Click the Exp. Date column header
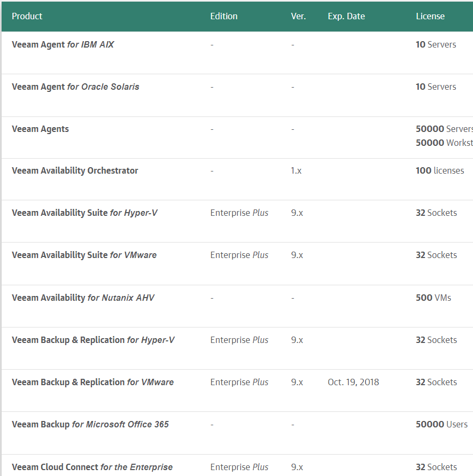 [x=346, y=16]
